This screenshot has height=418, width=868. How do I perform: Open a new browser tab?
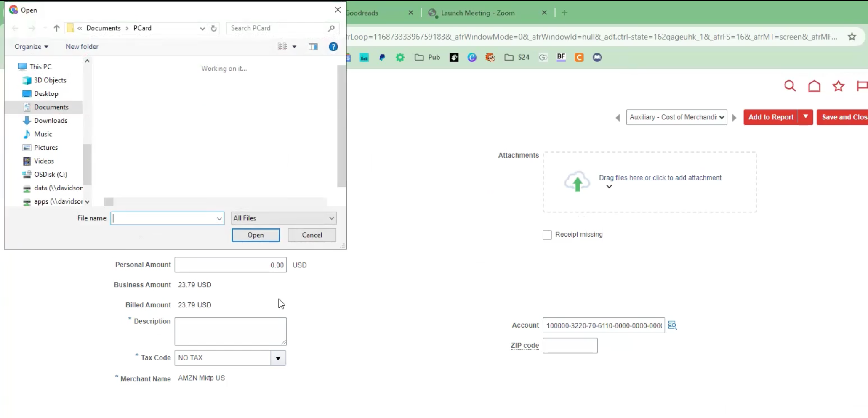564,13
